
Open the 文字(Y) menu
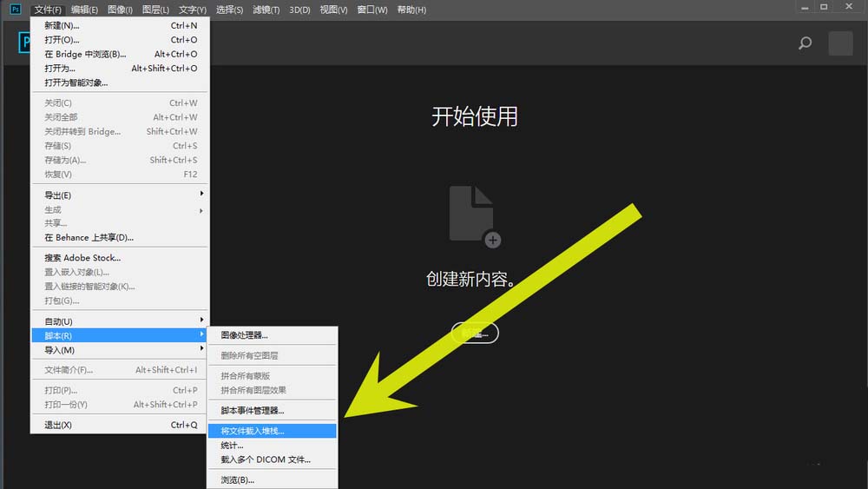click(x=192, y=10)
